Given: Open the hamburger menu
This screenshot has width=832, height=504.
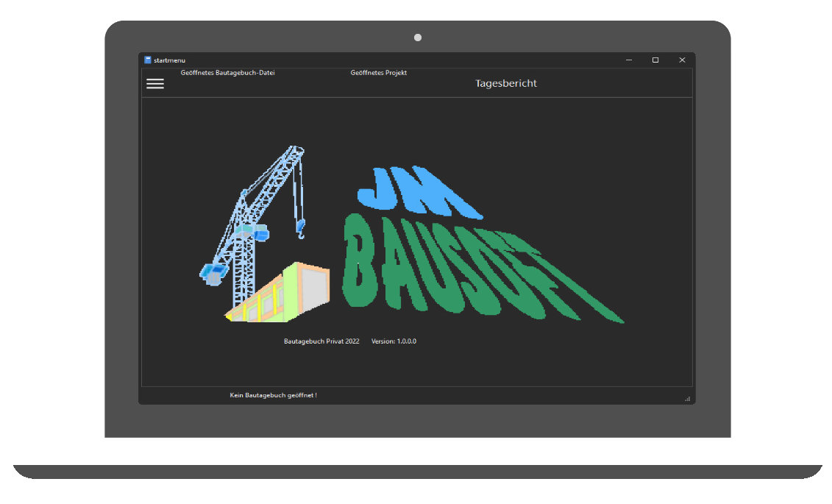Looking at the screenshot, I should (155, 84).
